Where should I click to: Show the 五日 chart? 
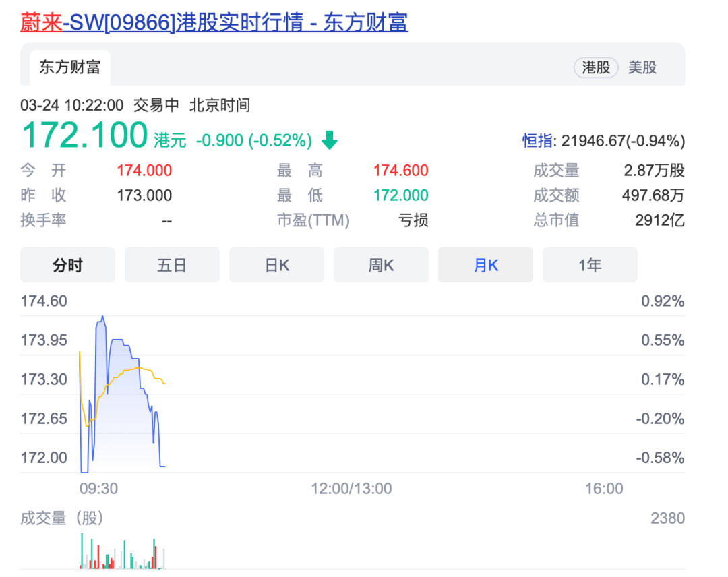tap(172, 265)
